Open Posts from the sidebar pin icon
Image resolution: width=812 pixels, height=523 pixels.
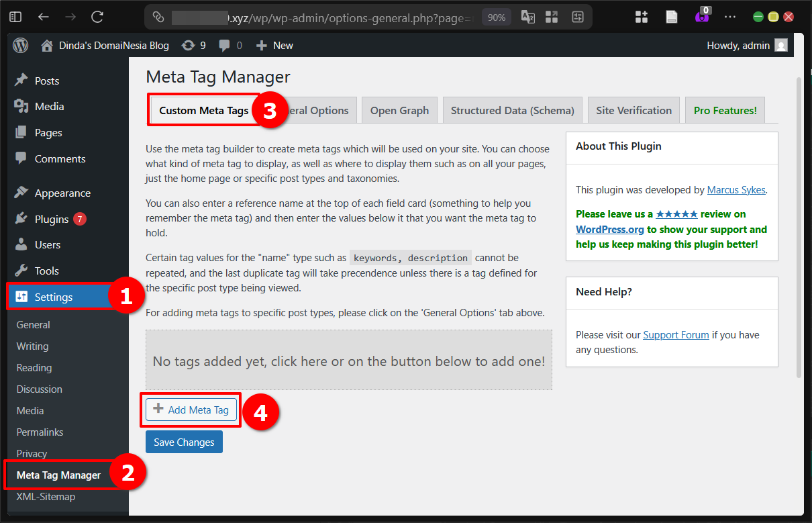[x=21, y=80]
